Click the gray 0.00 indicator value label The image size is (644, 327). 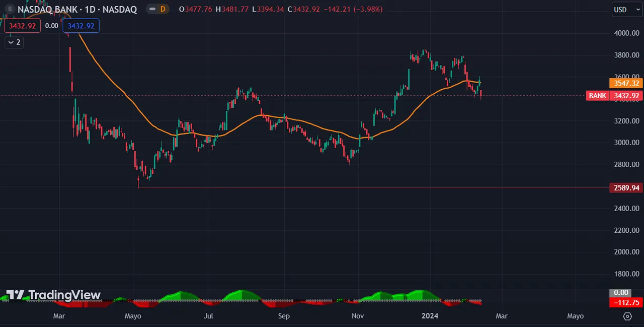pos(620,293)
